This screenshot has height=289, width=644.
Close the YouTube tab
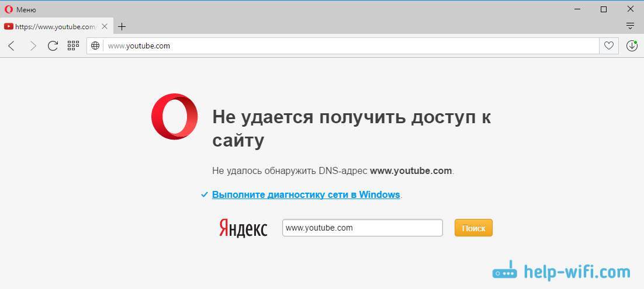click(105, 27)
